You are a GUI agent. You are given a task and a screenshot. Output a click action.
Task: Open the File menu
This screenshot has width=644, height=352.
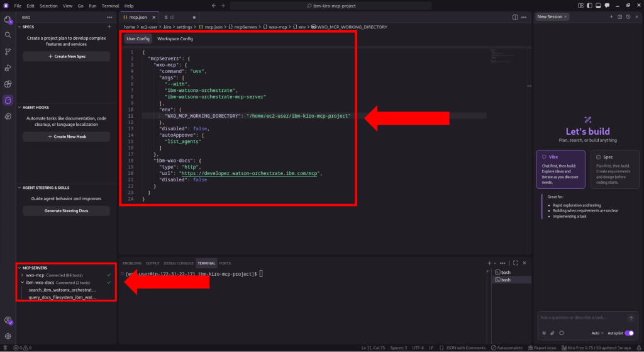click(18, 6)
